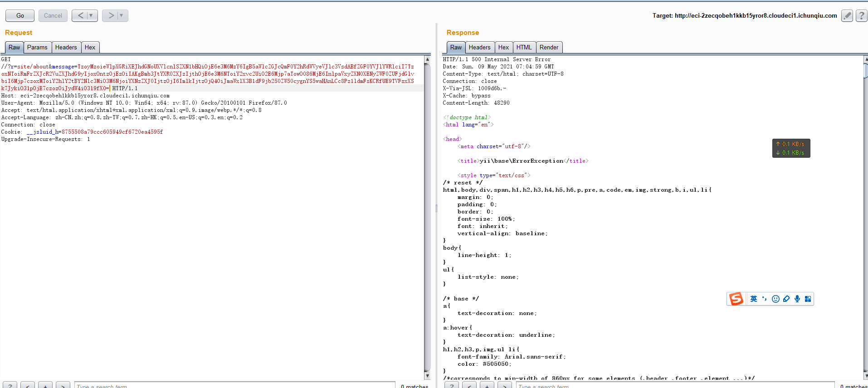Click the Request panel heading
The height and width of the screenshot is (388, 868).
(x=19, y=33)
